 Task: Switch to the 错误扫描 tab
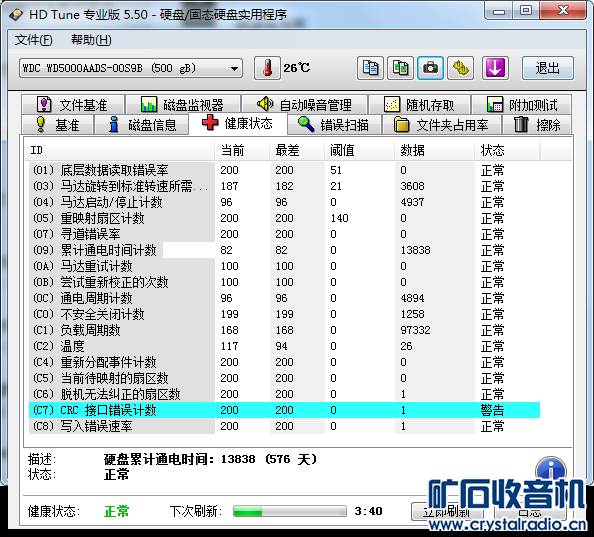click(334, 125)
